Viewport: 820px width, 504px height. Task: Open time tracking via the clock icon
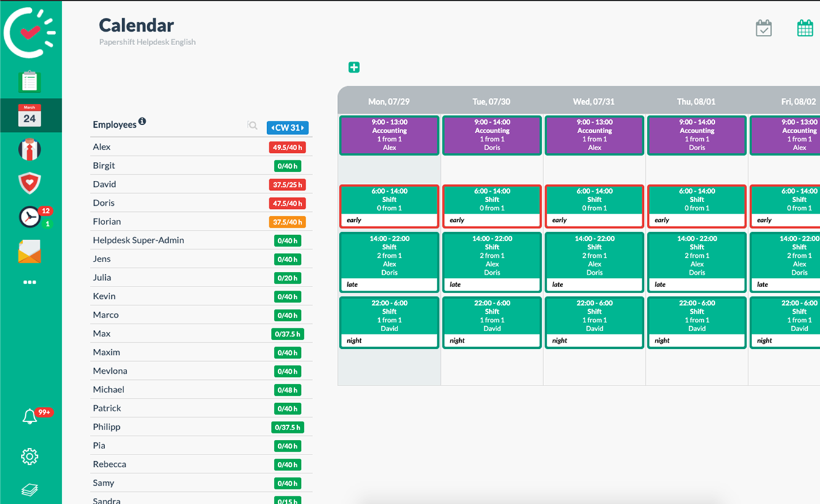[x=29, y=217]
